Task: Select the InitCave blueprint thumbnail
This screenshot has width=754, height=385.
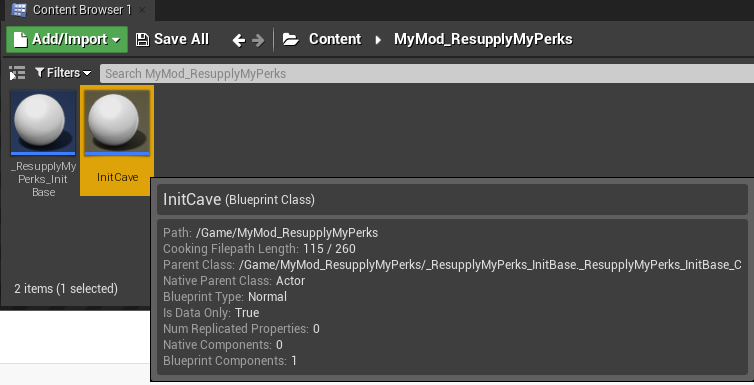Action: tap(117, 122)
